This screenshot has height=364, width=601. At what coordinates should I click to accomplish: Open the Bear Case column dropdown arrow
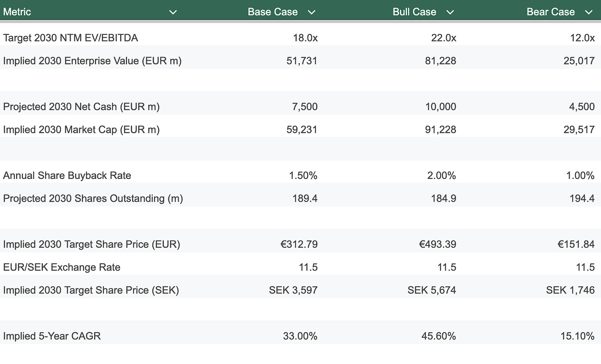click(x=589, y=12)
